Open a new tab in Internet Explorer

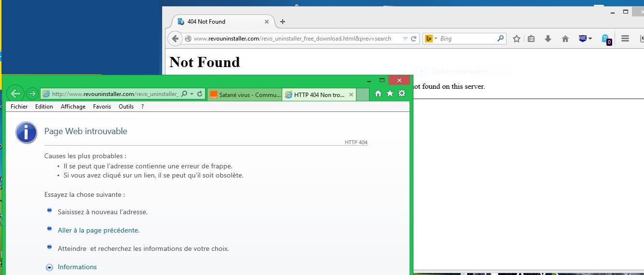point(363,95)
